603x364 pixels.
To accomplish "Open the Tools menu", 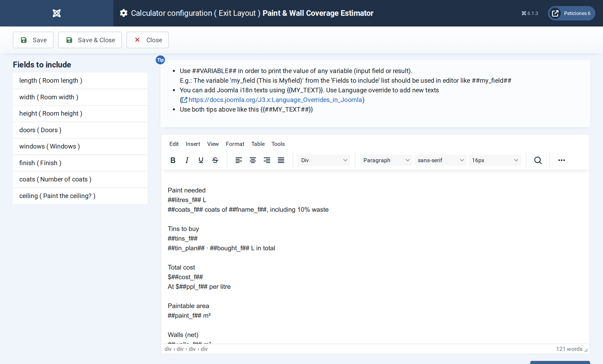I will point(278,144).
